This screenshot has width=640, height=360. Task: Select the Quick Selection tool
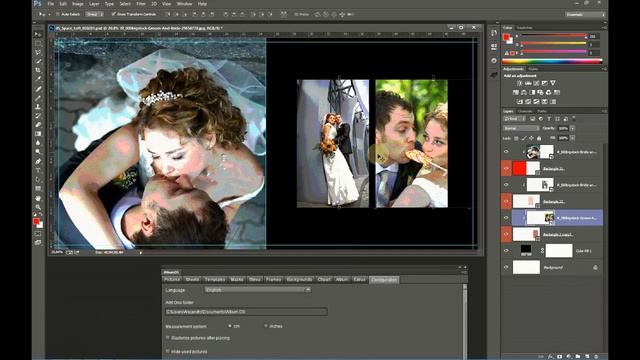[38, 61]
